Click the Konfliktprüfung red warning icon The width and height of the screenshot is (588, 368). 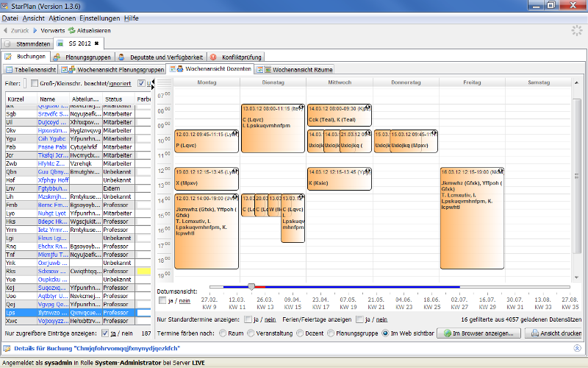[x=213, y=57]
